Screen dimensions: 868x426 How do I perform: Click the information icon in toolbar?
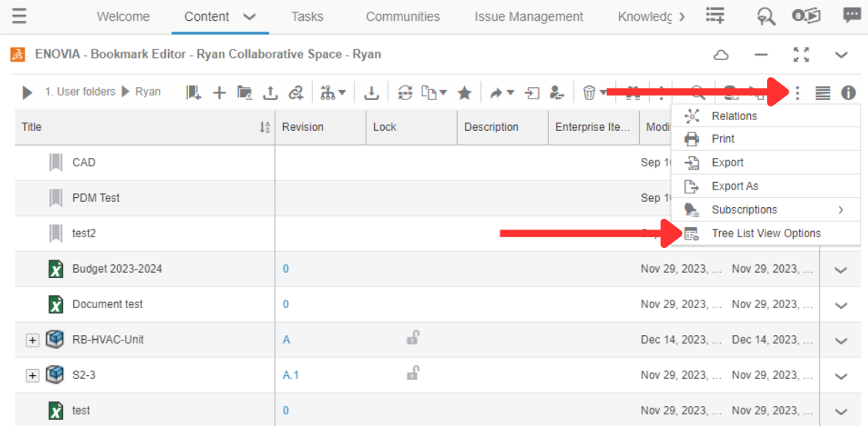(848, 92)
